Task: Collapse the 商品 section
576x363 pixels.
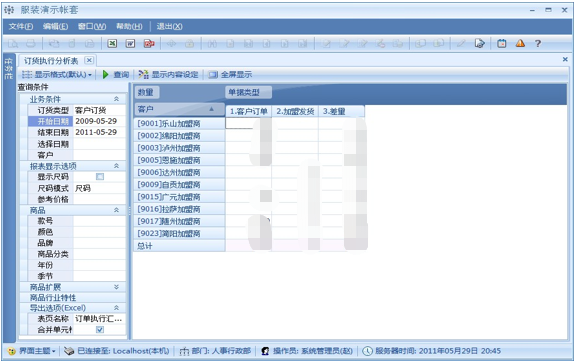Action: 116,210
